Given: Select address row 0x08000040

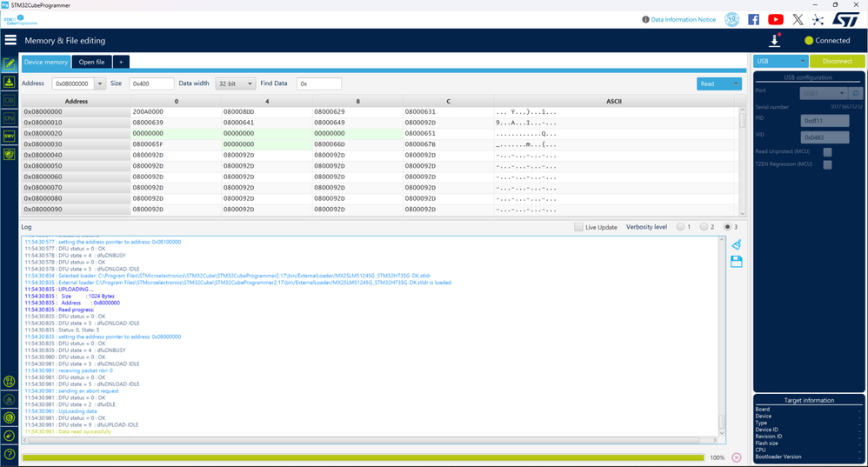Looking at the screenshot, I should (x=76, y=155).
